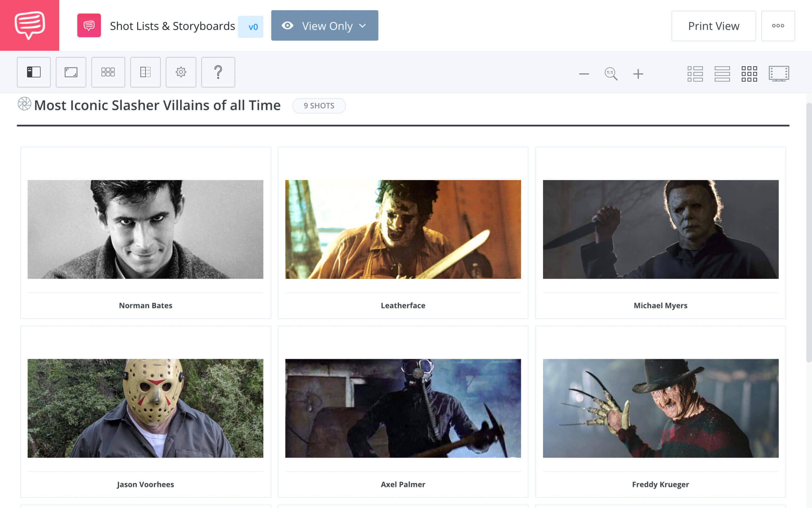
Task: Select the Axel Palmer thumbnail image
Action: click(x=403, y=408)
